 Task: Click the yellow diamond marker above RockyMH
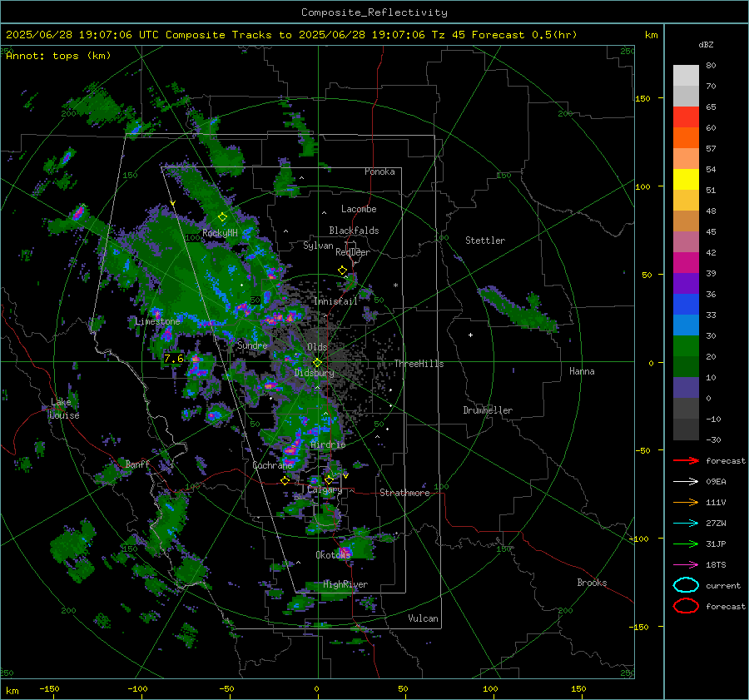(x=222, y=217)
